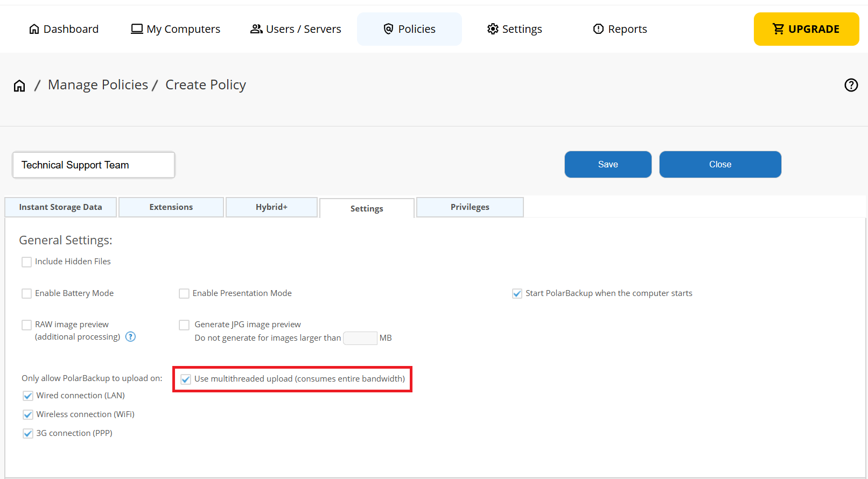Click the breadcrumb home icon
The image size is (868, 479).
click(x=19, y=86)
